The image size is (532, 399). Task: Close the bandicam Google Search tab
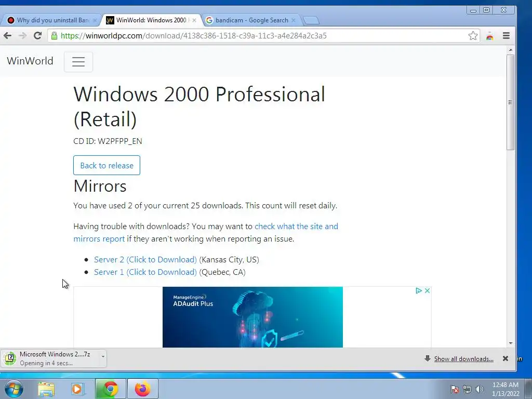pyautogui.click(x=294, y=20)
